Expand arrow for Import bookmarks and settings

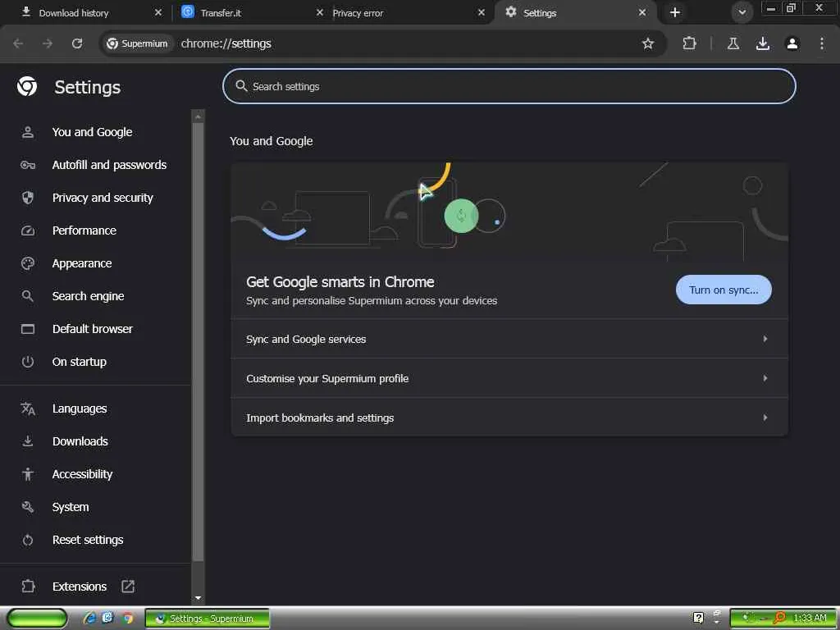click(x=765, y=418)
